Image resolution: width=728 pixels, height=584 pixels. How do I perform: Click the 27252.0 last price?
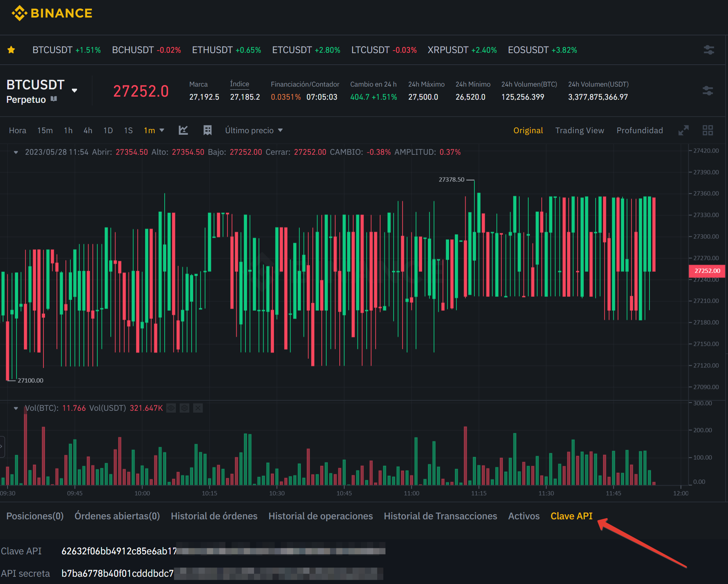click(x=141, y=91)
